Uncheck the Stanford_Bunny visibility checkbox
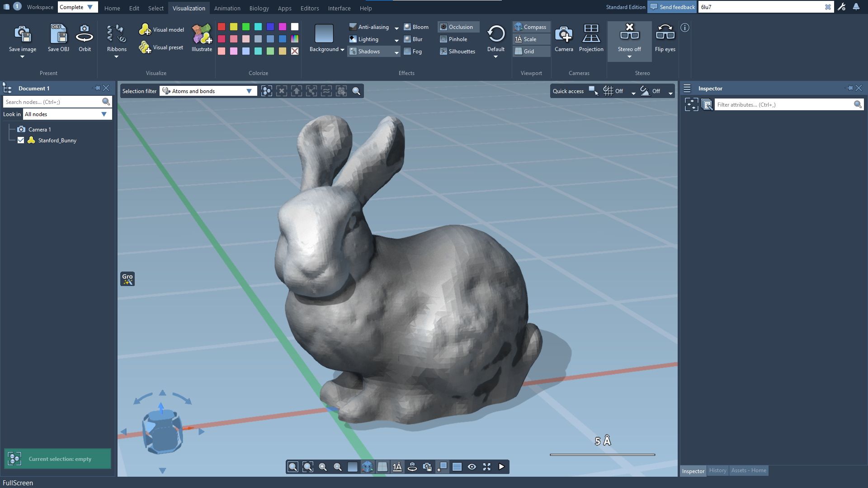868x488 pixels. pyautogui.click(x=21, y=140)
